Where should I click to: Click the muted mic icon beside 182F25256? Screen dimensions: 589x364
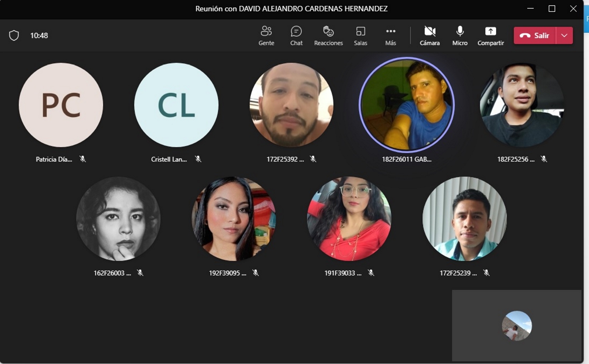point(544,159)
